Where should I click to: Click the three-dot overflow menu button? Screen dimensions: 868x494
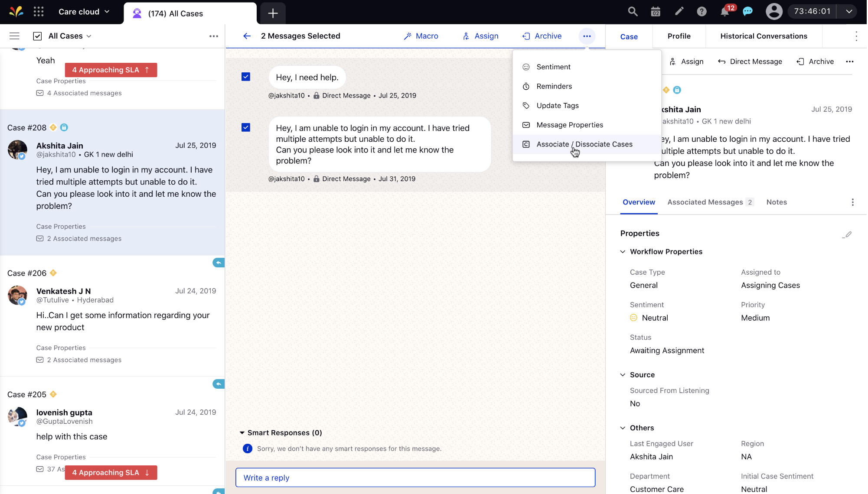point(587,36)
